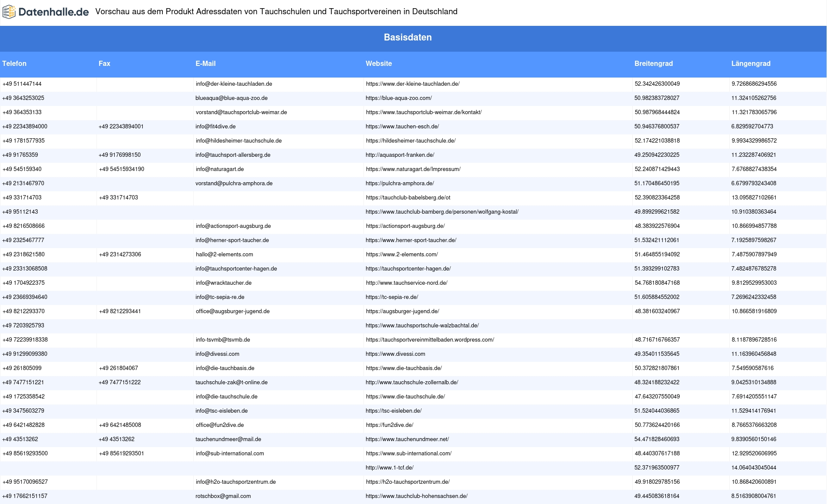The height and width of the screenshot is (504, 827).
Task: Open https://blue-aqua-zoo.com/ website link
Action: [399, 98]
